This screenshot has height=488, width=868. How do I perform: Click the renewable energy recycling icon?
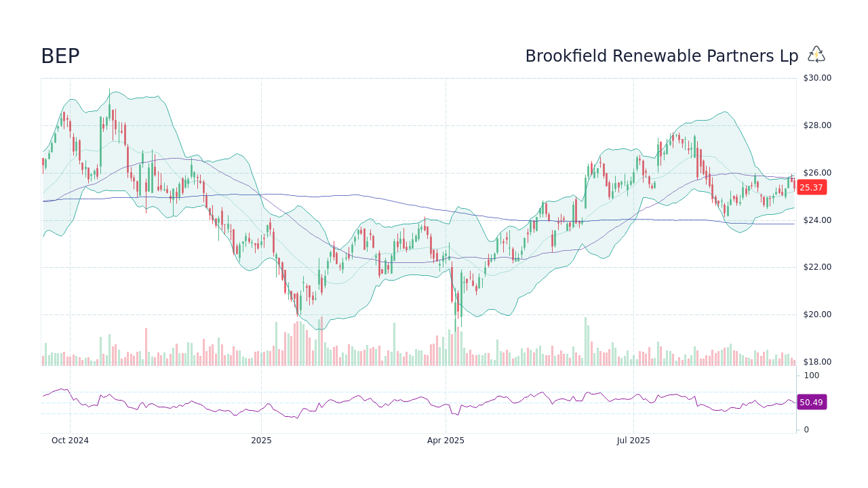coord(816,54)
